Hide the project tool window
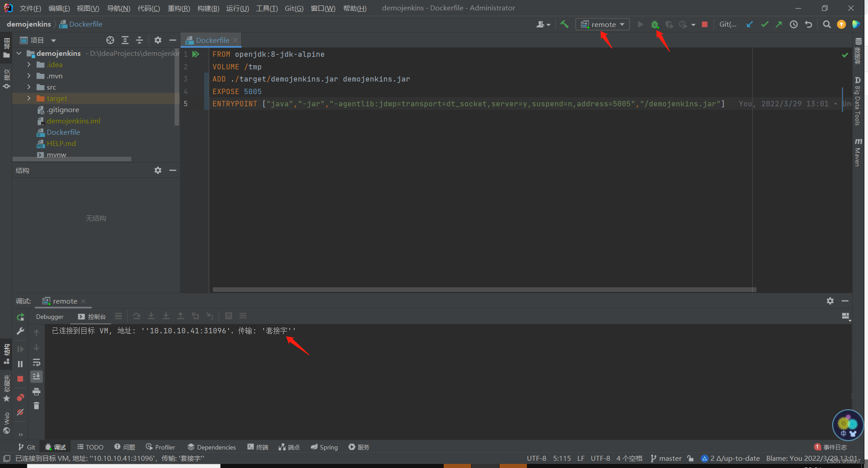Viewport: 868px width, 468px height. click(x=172, y=40)
